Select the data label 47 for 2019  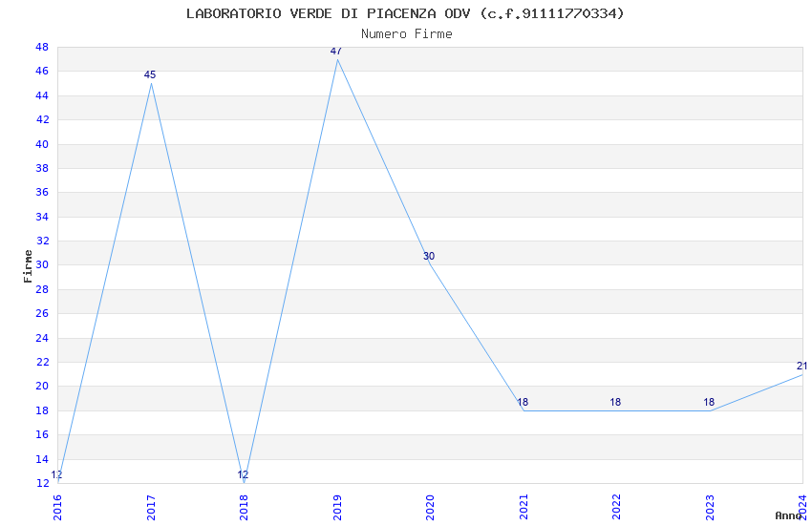tap(336, 51)
